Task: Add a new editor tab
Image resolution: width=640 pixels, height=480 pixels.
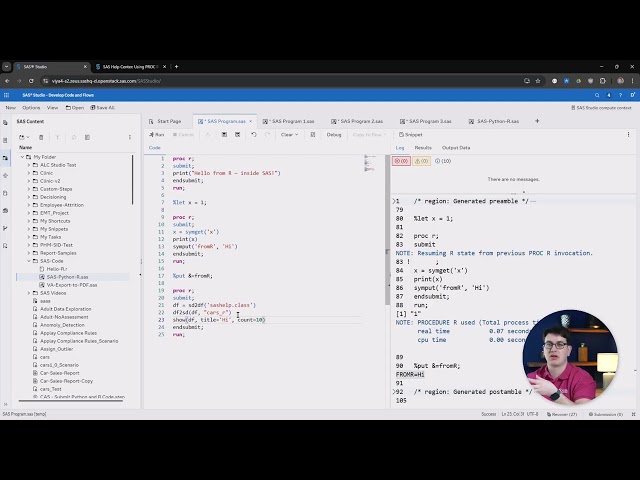Action: (537, 121)
